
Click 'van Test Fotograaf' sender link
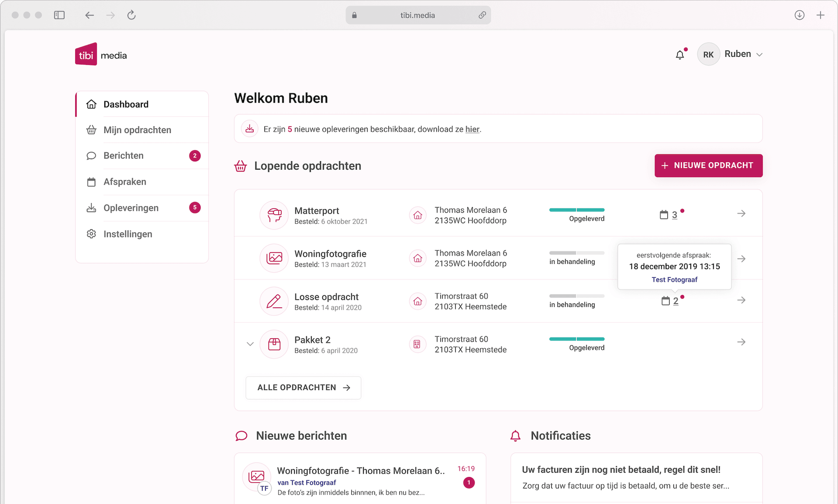(307, 483)
